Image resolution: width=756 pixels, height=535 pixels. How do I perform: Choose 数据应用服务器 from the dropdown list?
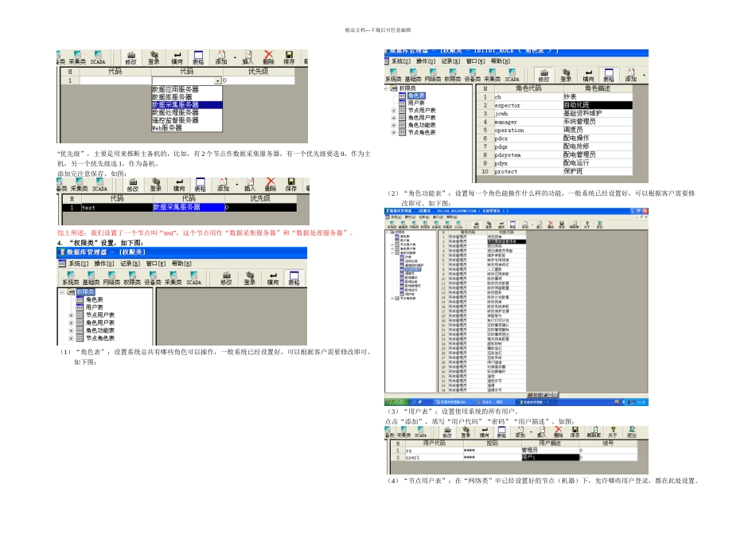(x=176, y=89)
